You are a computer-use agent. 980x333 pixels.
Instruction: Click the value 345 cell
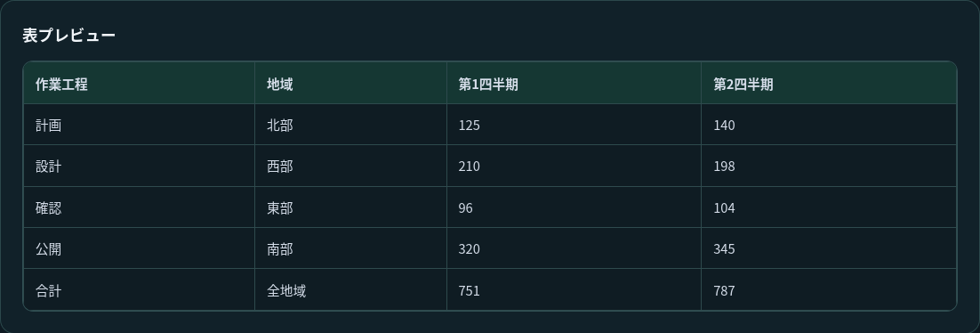click(829, 248)
